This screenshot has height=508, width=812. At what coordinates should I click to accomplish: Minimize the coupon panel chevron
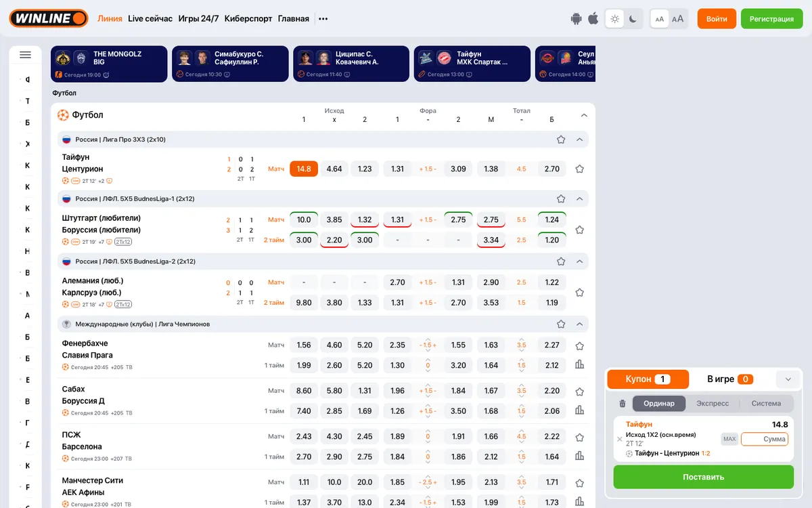pos(788,379)
